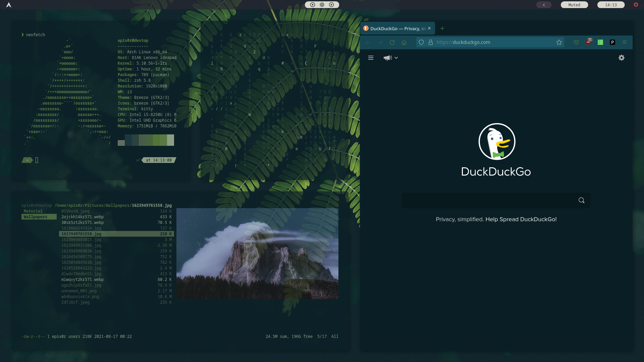Viewport: 644px width, 362px height.
Task: Open a new browser tab
Action: click(x=442, y=28)
